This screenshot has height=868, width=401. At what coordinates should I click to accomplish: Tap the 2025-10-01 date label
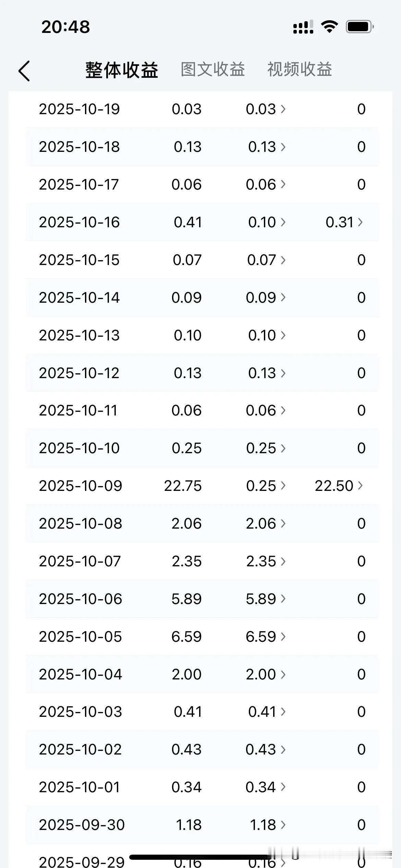(x=80, y=787)
